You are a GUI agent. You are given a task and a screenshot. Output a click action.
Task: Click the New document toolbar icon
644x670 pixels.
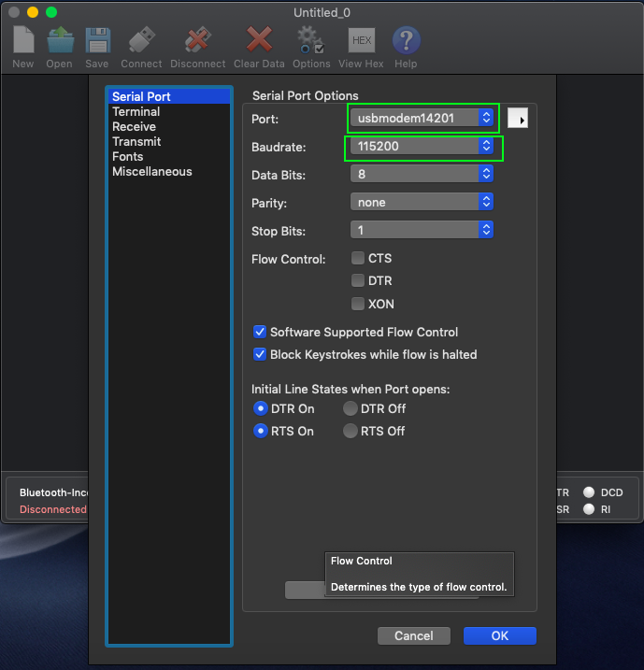click(x=23, y=41)
